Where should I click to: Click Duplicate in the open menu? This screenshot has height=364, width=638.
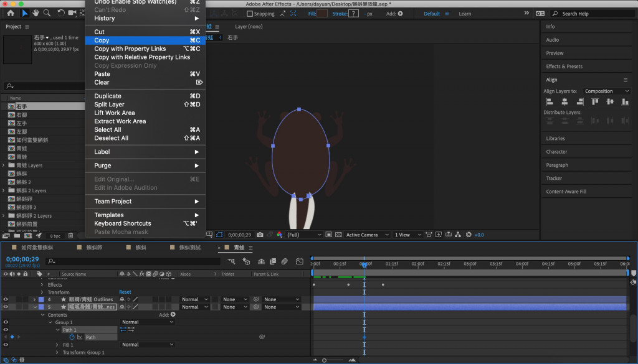pyautogui.click(x=108, y=96)
